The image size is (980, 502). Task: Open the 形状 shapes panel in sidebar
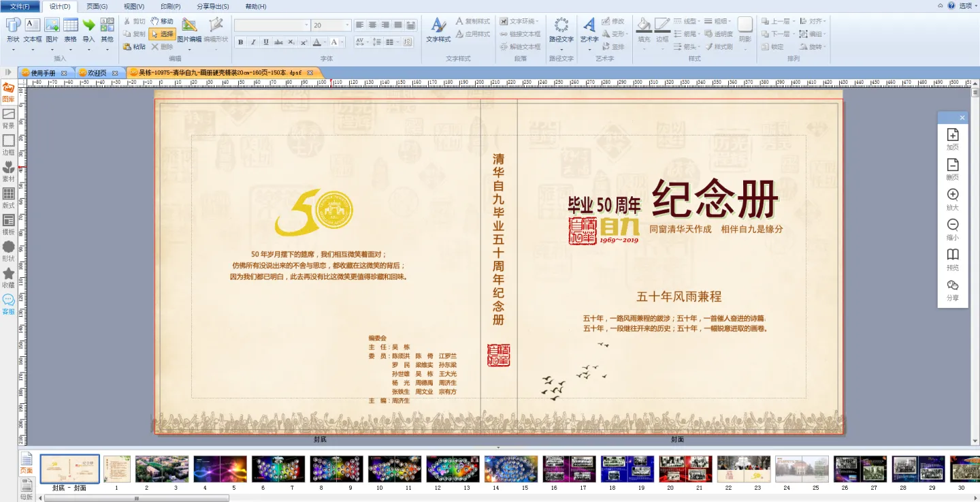pyautogui.click(x=8, y=251)
